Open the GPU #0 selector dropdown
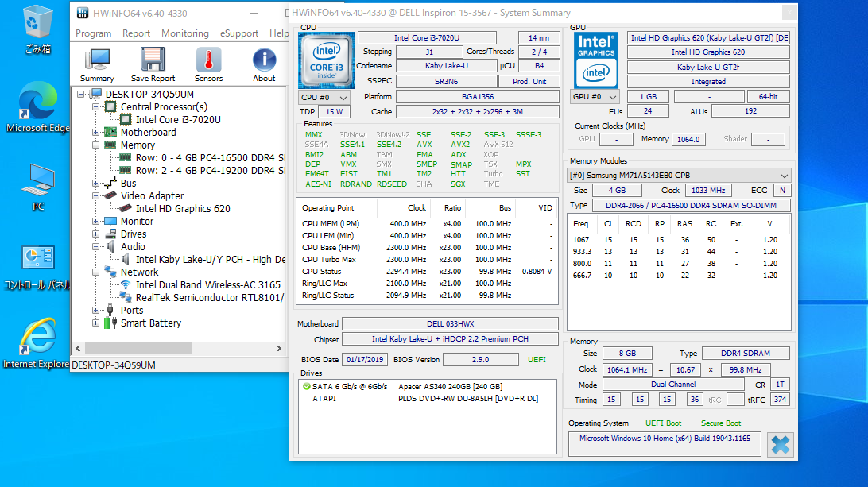The height and width of the screenshot is (487, 868). point(595,97)
